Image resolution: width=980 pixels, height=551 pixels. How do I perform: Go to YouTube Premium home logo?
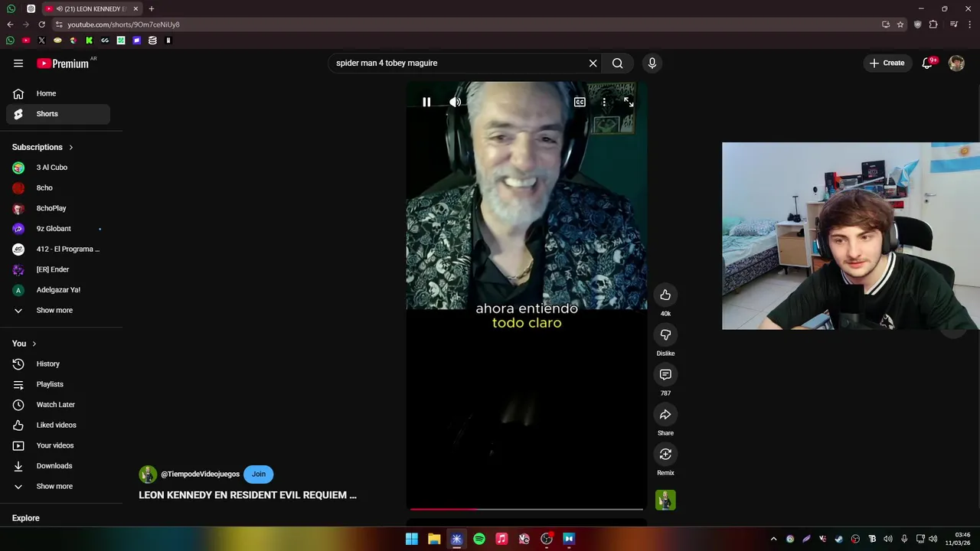coord(64,63)
